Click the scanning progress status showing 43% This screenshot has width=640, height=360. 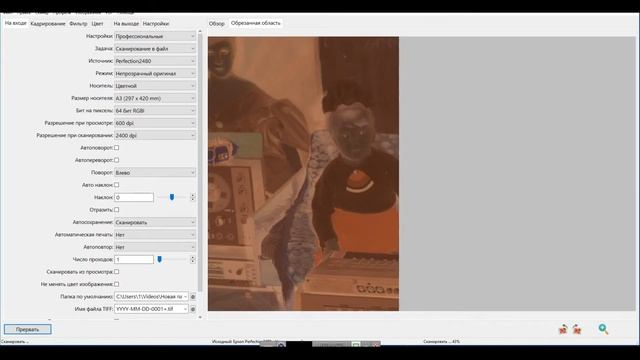[x=441, y=342]
